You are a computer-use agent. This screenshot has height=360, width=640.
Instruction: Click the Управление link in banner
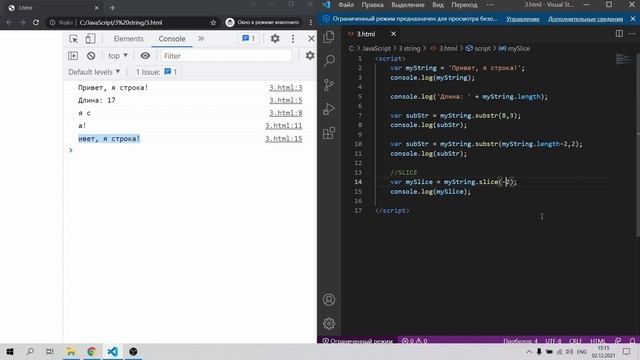pyautogui.click(x=523, y=19)
